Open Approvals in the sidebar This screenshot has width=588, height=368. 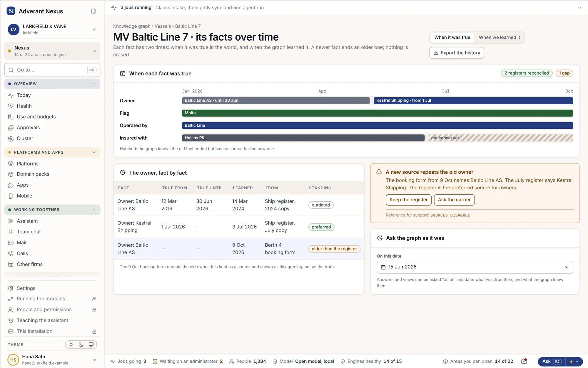(52, 128)
